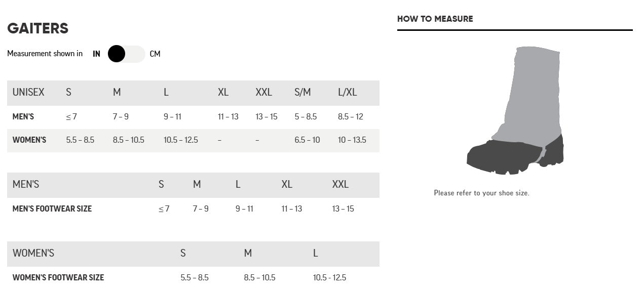644x291 pixels.
Task: Click the WOMEN'S size table header
Action: point(33,253)
